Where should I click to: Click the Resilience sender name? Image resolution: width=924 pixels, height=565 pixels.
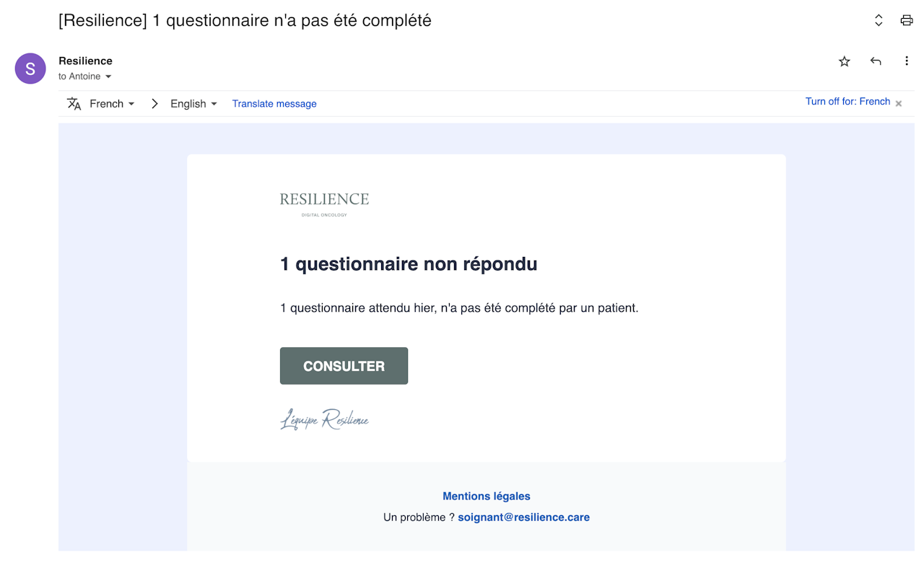click(x=85, y=61)
